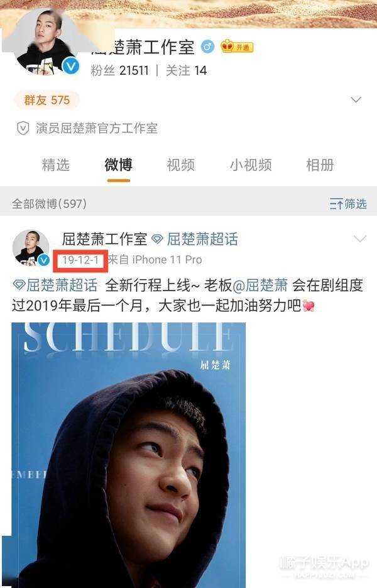Tap the crown membership badge
The image size is (377, 588).
tap(238, 47)
